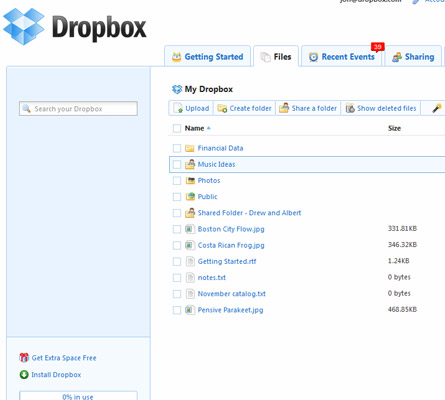Click the Upload button label

197,108
